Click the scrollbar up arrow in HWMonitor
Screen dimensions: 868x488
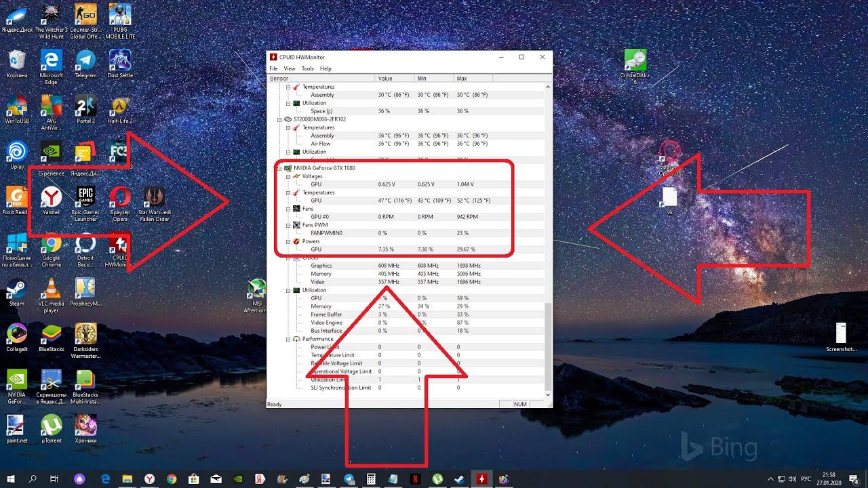548,87
